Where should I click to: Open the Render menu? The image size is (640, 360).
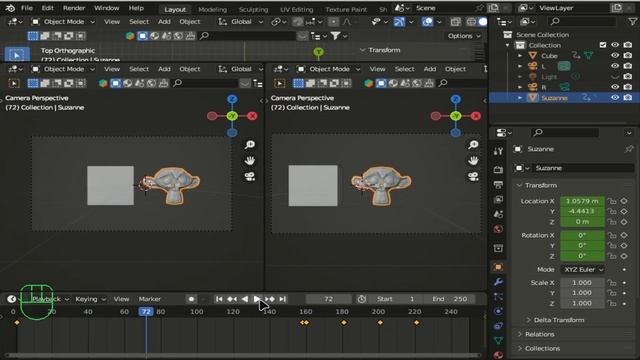[x=74, y=8]
